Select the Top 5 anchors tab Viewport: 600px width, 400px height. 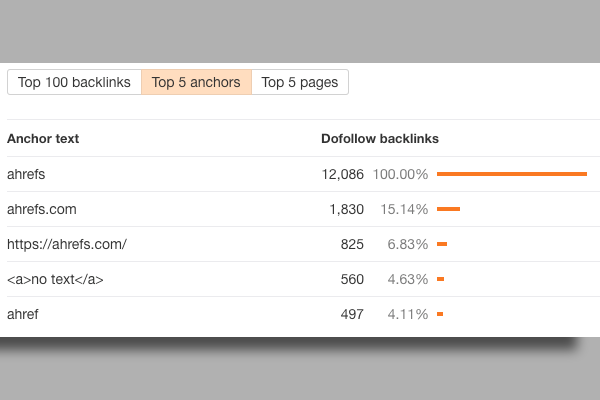click(x=196, y=82)
